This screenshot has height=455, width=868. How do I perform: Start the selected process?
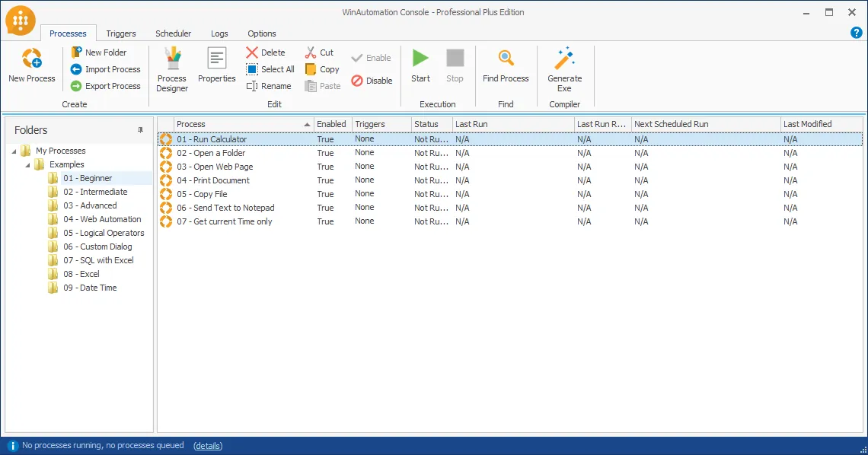420,65
